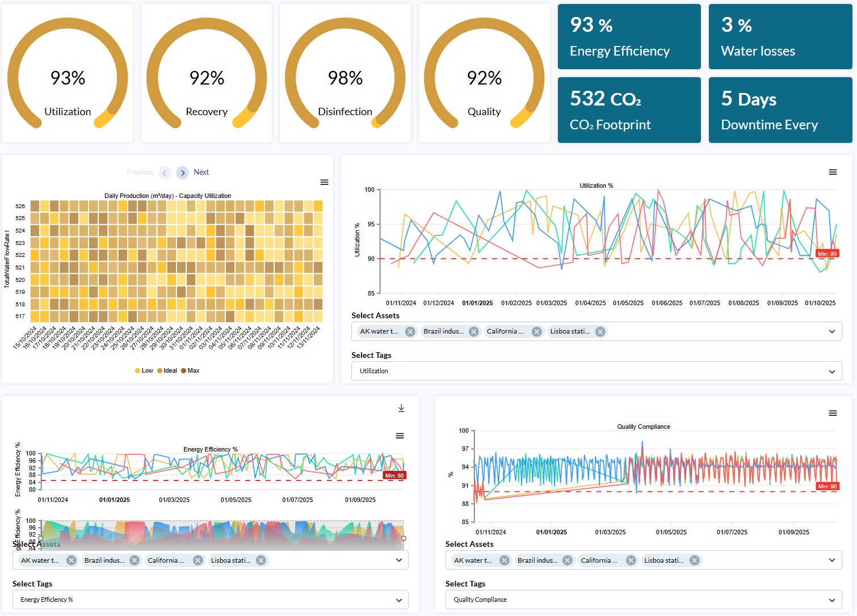
Task: Expand Quality Compliance Select Assets dropdown
Action: [x=831, y=560]
